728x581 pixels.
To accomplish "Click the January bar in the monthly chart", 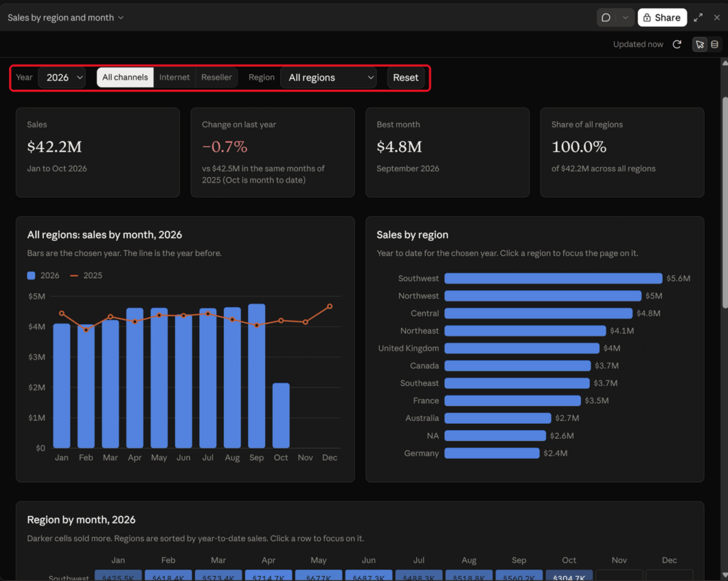I will click(x=62, y=386).
